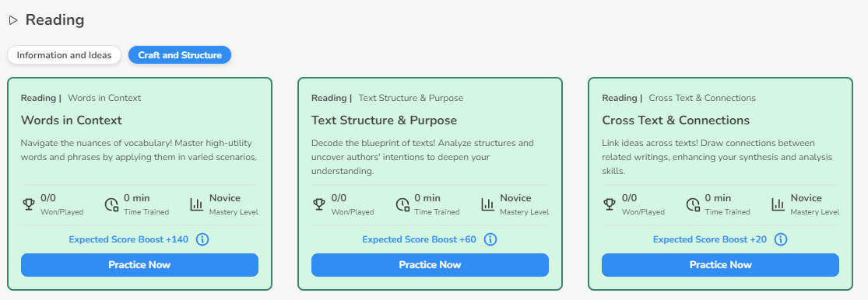Switch to Information and Ideas tab
The image size is (868, 300).
[x=64, y=55]
